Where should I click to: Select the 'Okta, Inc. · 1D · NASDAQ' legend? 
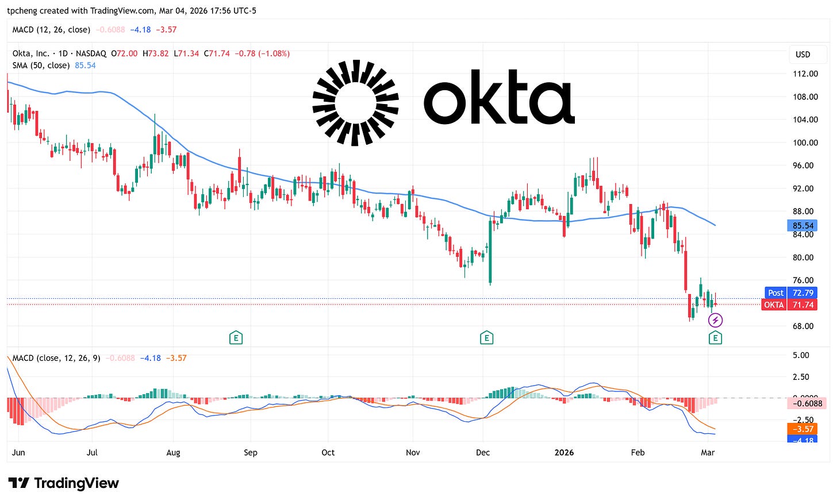59,53
